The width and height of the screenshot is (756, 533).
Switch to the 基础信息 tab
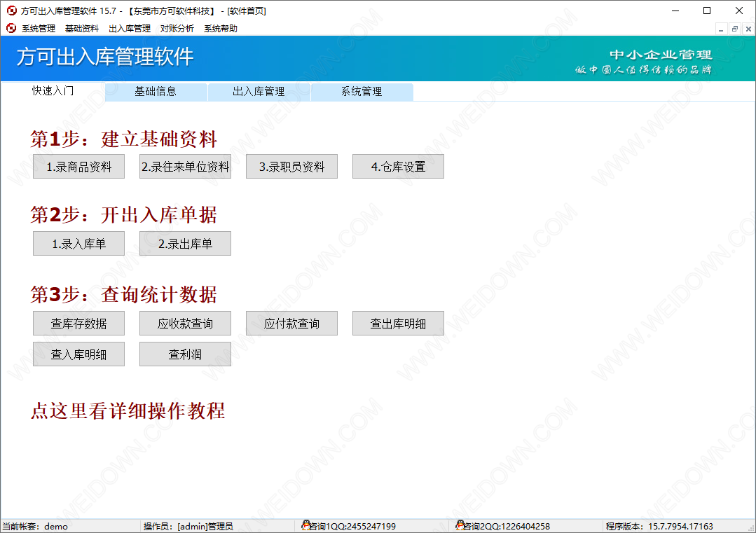(x=156, y=92)
